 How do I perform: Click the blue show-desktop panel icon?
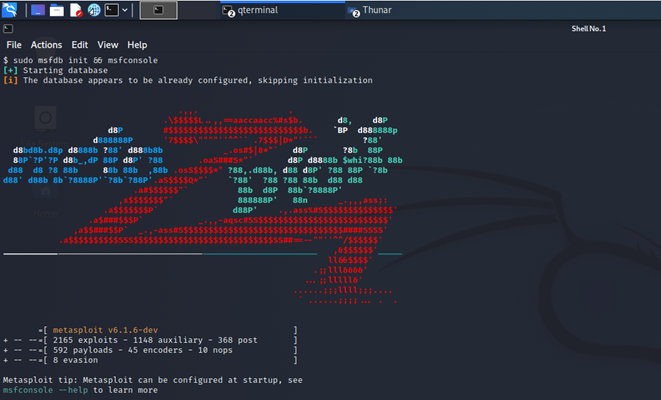click(x=38, y=10)
